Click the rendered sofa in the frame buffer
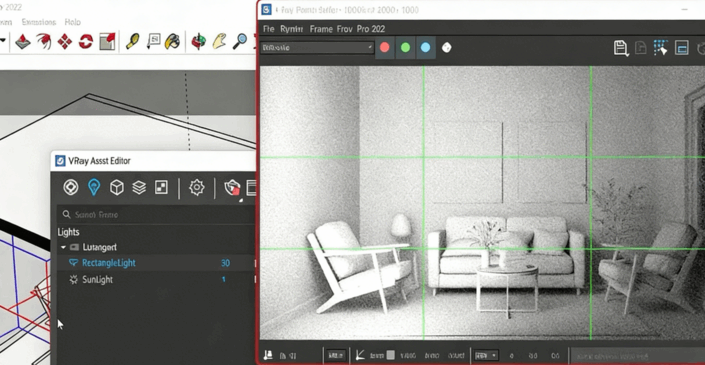Viewport: 705px width, 365px height. tap(506, 256)
